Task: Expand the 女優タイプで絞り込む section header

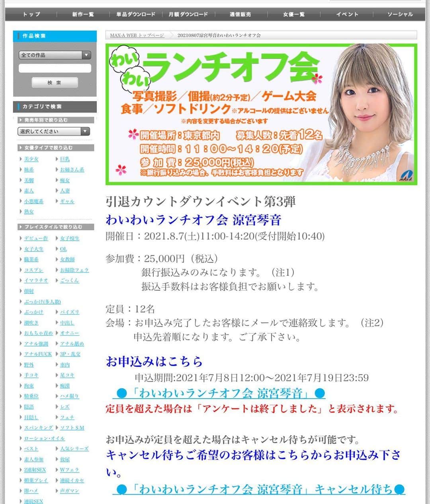Action: point(56,148)
